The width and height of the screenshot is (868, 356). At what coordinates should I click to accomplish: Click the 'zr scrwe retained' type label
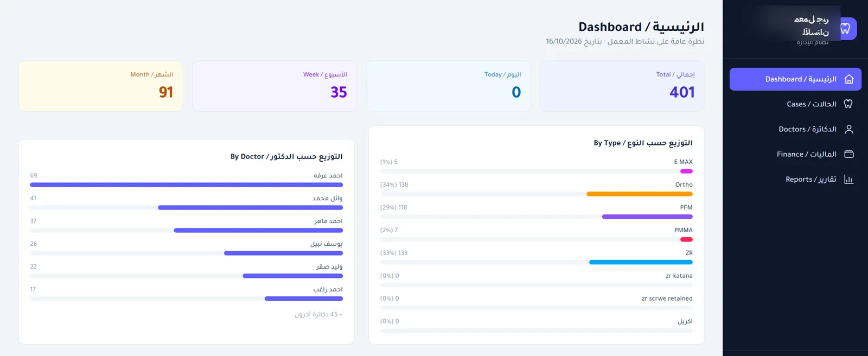[x=667, y=298]
